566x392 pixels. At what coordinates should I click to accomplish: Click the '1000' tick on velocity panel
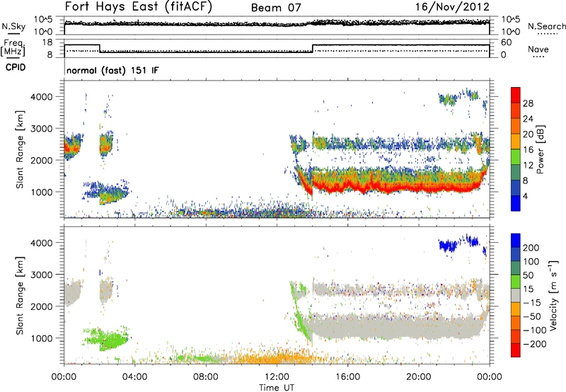(x=42, y=338)
